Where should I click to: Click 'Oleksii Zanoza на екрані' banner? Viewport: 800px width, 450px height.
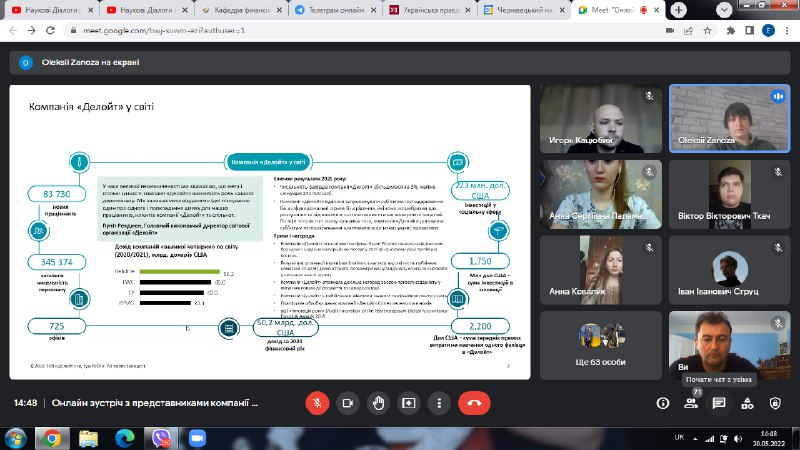pyautogui.click(x=399, y=62)
